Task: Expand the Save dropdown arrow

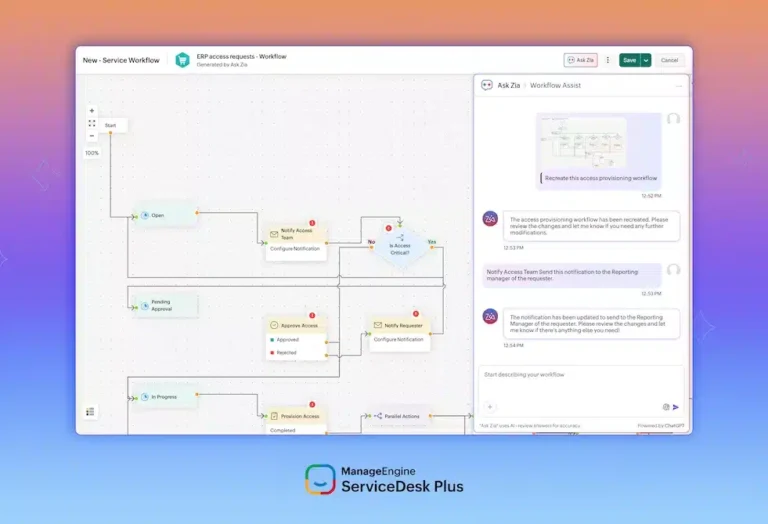Action: [646, 60]
